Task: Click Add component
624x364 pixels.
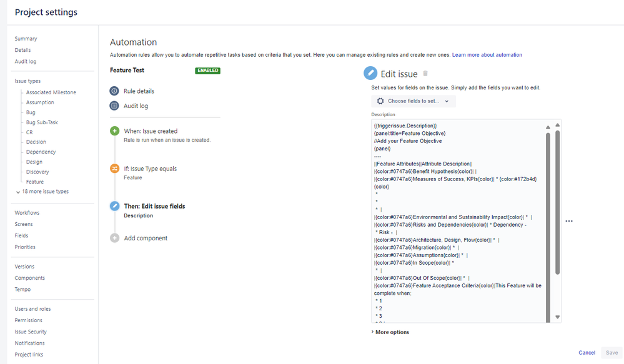Action: 146,239
